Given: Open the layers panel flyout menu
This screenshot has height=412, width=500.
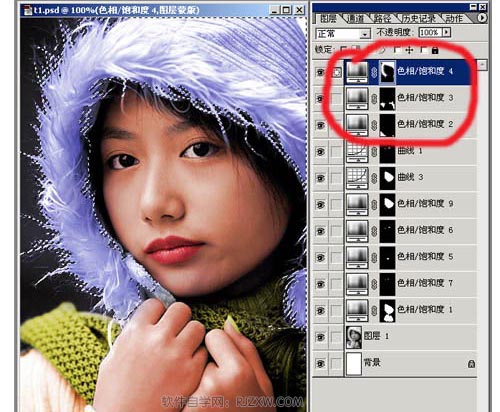Looking at the screenshot, I should [482, 18].
